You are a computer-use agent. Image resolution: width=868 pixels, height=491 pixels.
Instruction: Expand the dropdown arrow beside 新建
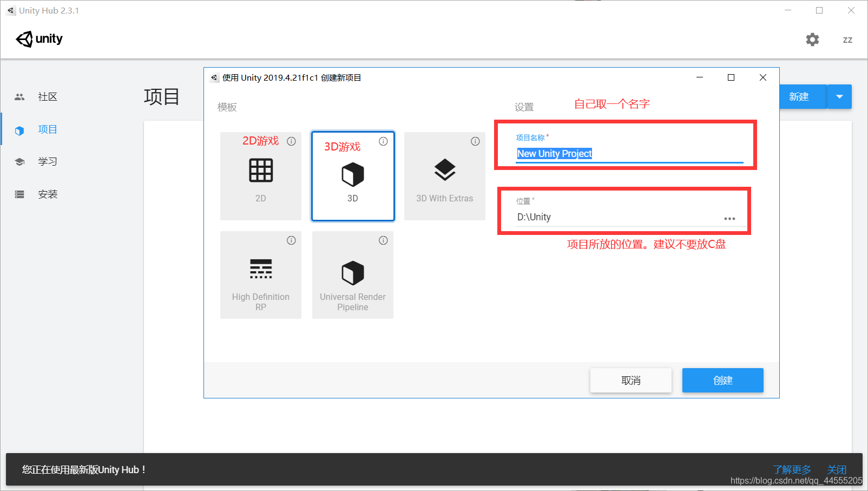840,97
